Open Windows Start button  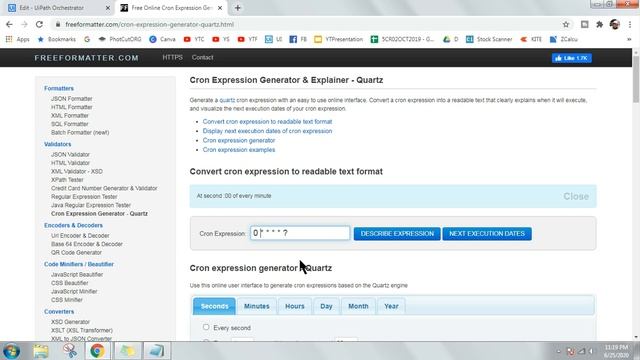[x=11, y=351]
